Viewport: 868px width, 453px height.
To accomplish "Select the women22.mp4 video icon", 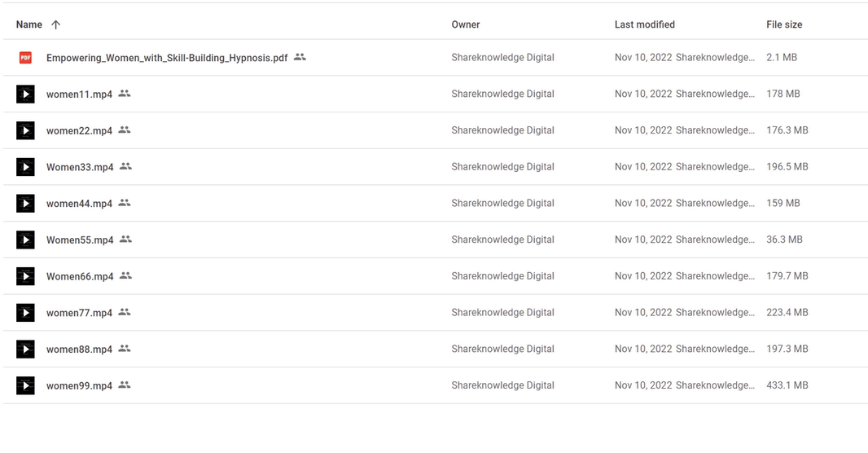I will tap(25, 130).
